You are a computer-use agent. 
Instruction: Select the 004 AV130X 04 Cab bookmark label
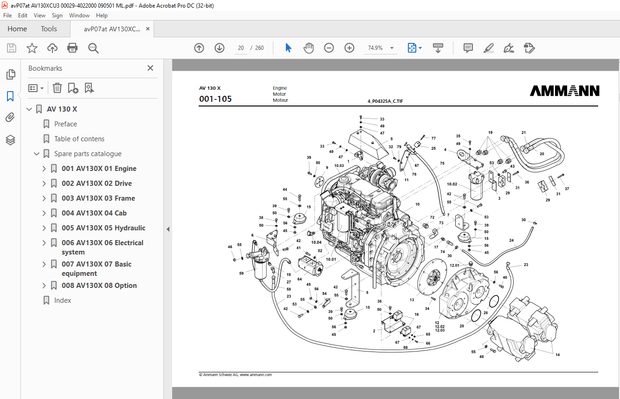pos(94,213)
